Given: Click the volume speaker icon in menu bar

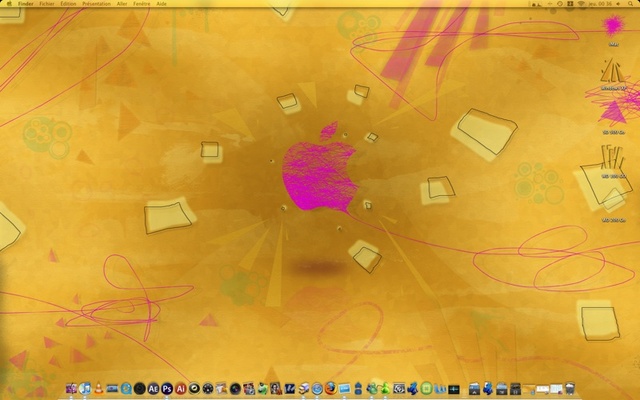Looking at the screenshot, I should click(x=618, y=4).
